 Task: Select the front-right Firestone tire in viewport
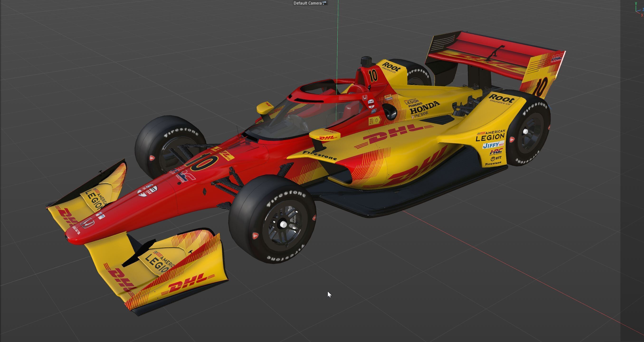point(272,219)
